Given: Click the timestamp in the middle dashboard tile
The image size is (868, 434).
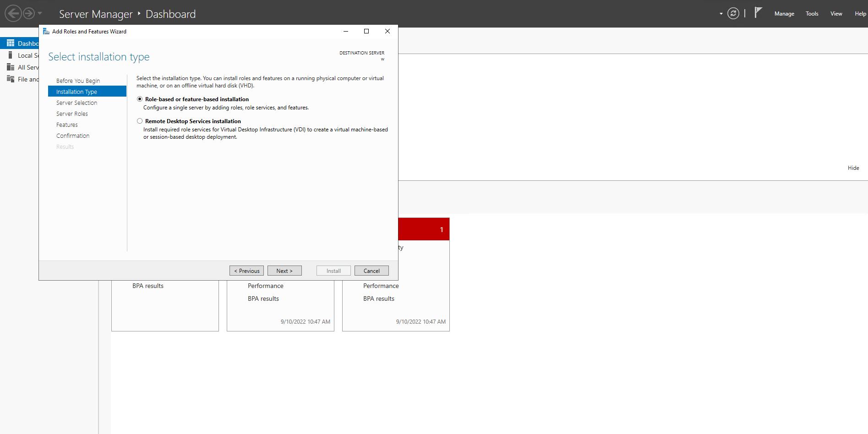Looking at the screenshot, I should click(x=306, y=322).
